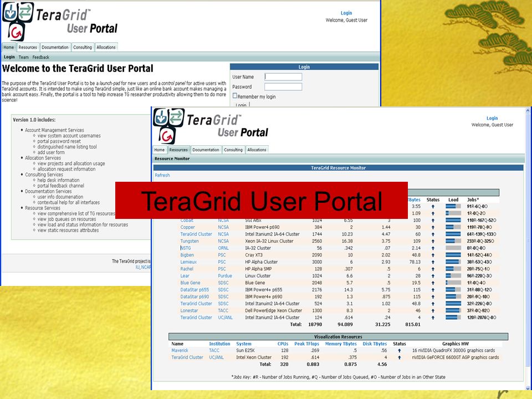Click the load bar in the Lonestar row
This screenshot has width=532, height=399.
click(x=453, y=311)
